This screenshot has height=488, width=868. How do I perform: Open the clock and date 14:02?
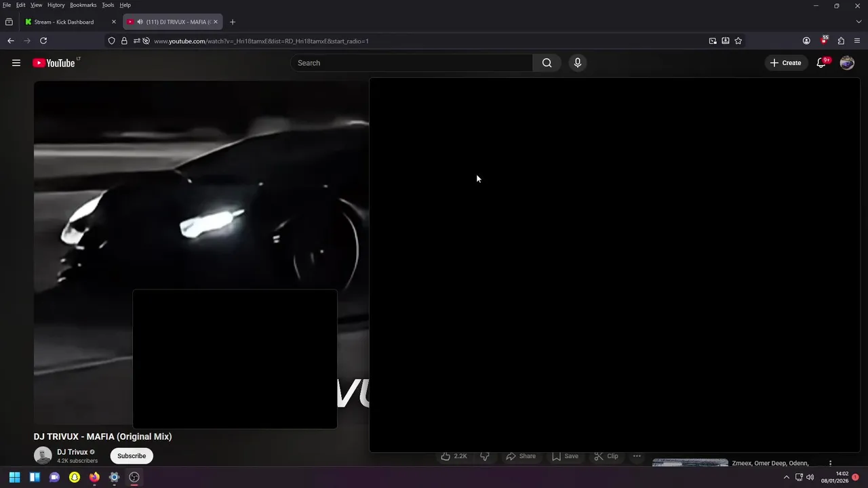835,477
